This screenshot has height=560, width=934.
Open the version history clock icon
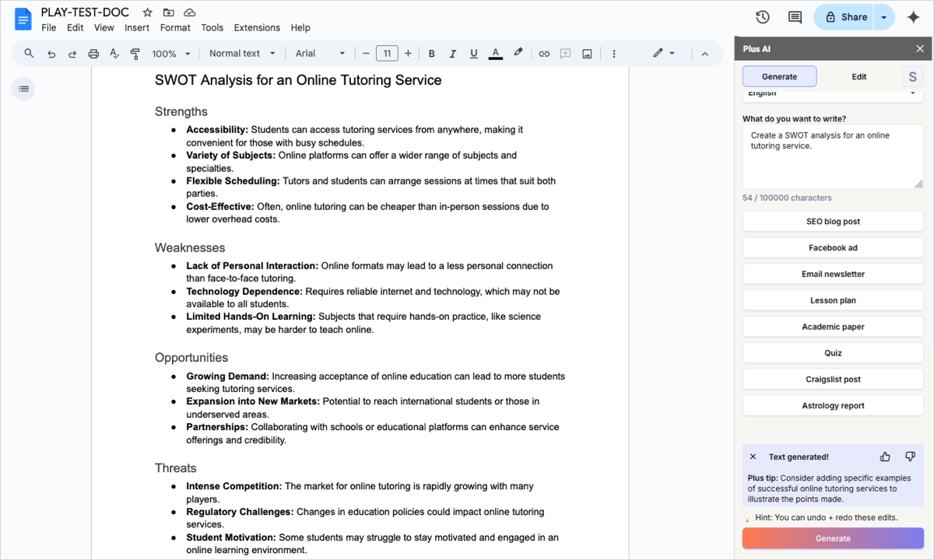coord(763,17)
